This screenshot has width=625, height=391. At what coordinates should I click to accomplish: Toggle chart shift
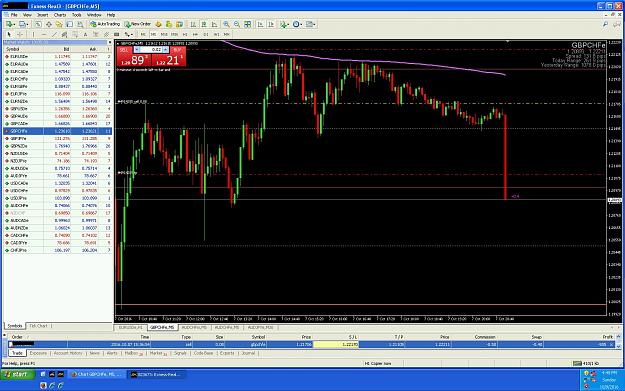pos(271,24)
